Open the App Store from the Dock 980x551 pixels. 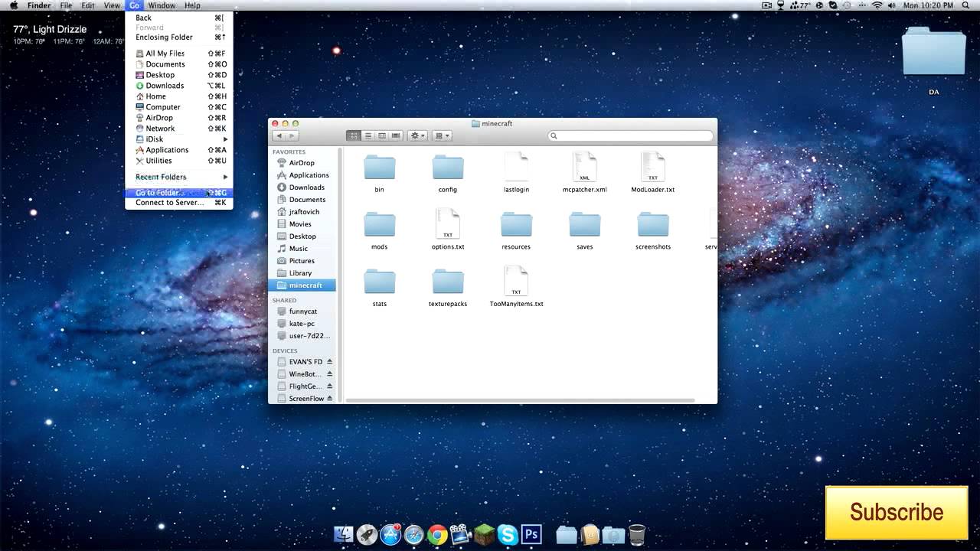(x=391, y=534)
